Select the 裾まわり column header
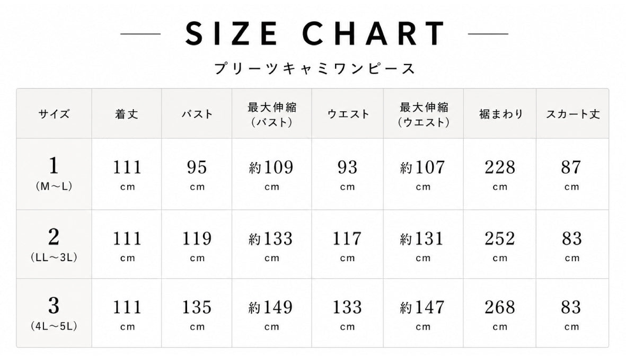Screen dimensions: 626x364 [500, 114]
